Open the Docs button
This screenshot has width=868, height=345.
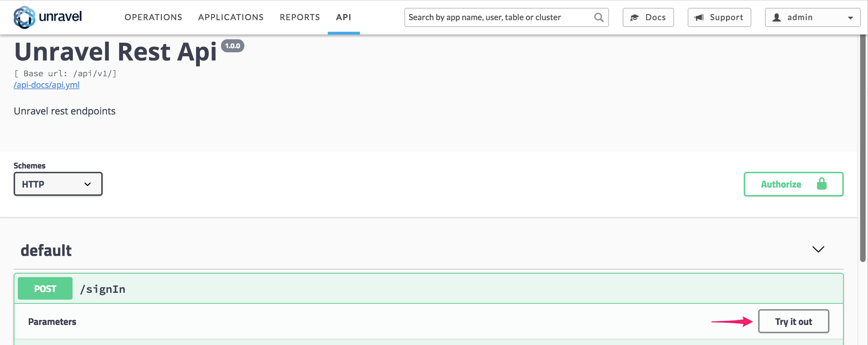point(648,17)
